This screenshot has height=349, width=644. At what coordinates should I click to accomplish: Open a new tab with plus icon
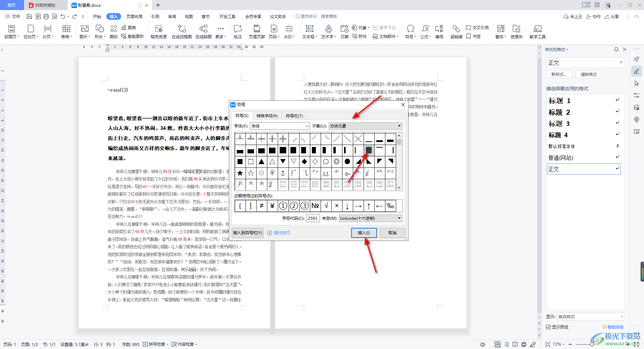point(158,5)
